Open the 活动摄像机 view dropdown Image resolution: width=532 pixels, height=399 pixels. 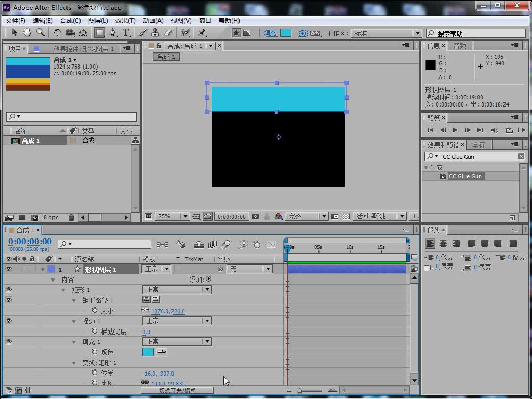coord(379,217)
